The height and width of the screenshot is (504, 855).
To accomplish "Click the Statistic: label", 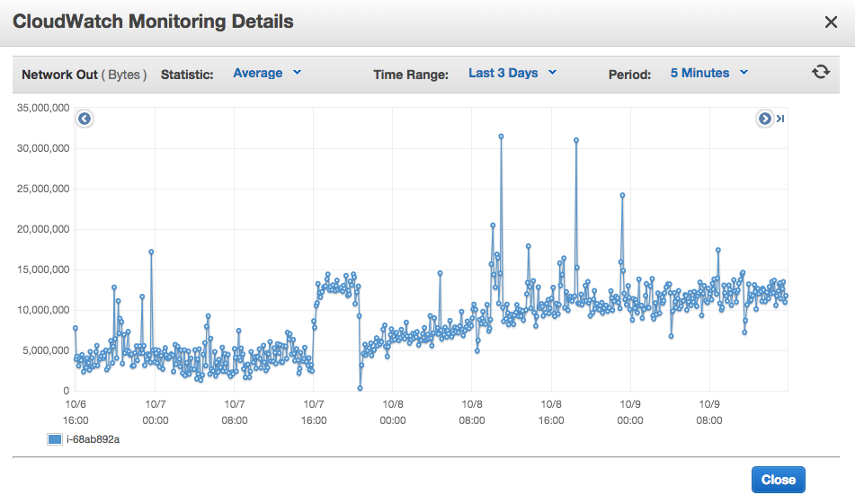I will tap(187, 75).
